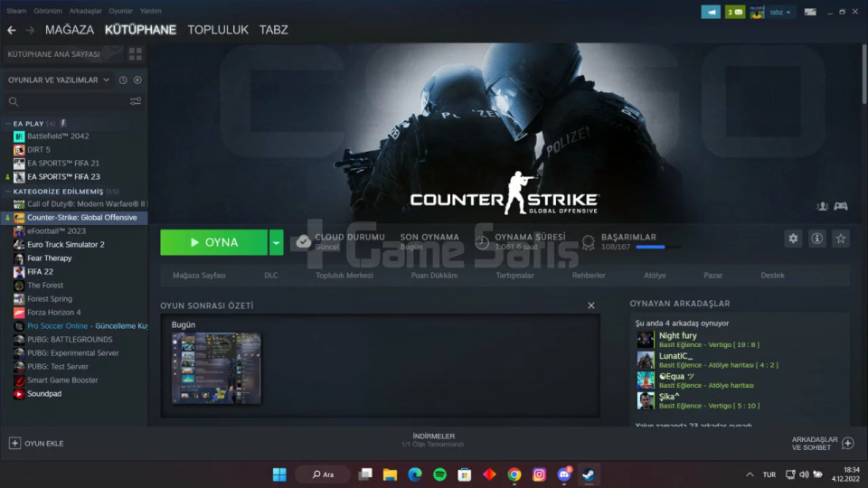This screenshot has width=868, height=488.
Task: Open the Steam menu
Action: click(16, 11)
